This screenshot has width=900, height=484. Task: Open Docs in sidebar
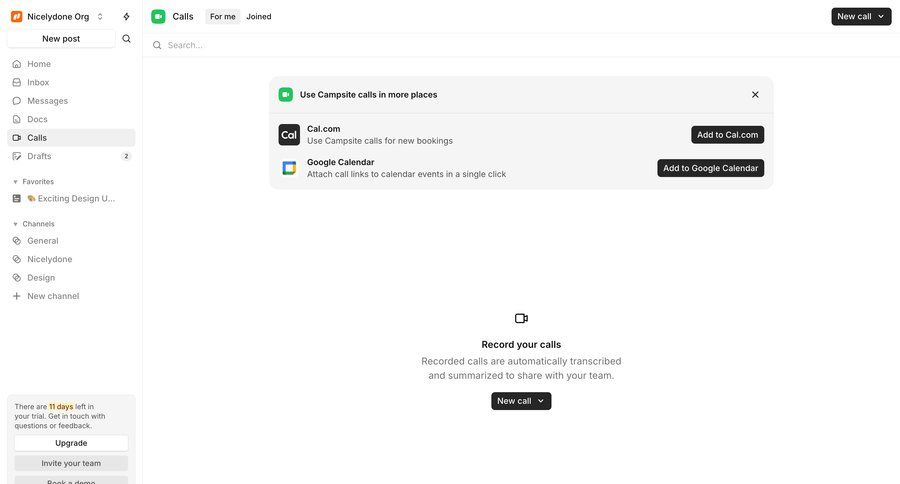(71, 119)
